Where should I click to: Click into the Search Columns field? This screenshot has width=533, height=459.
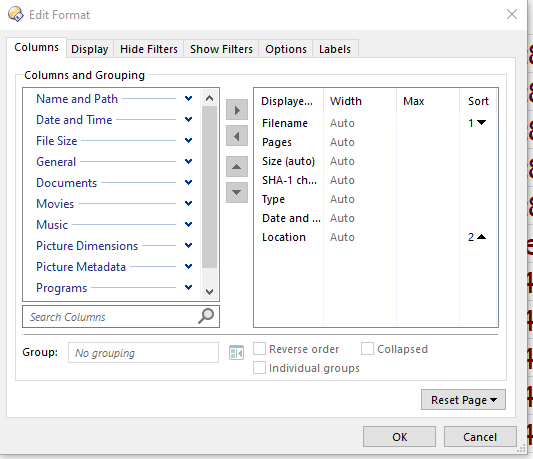110,317
